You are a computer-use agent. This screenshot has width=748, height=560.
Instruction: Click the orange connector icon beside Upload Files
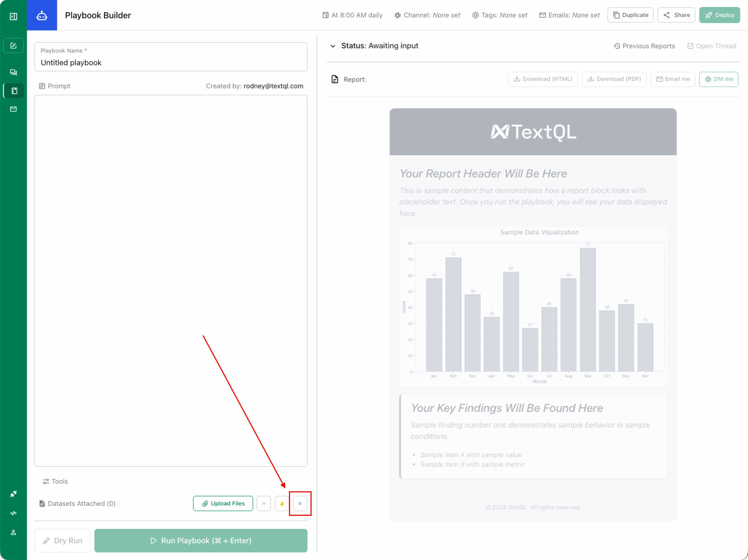tap(264, 503)
